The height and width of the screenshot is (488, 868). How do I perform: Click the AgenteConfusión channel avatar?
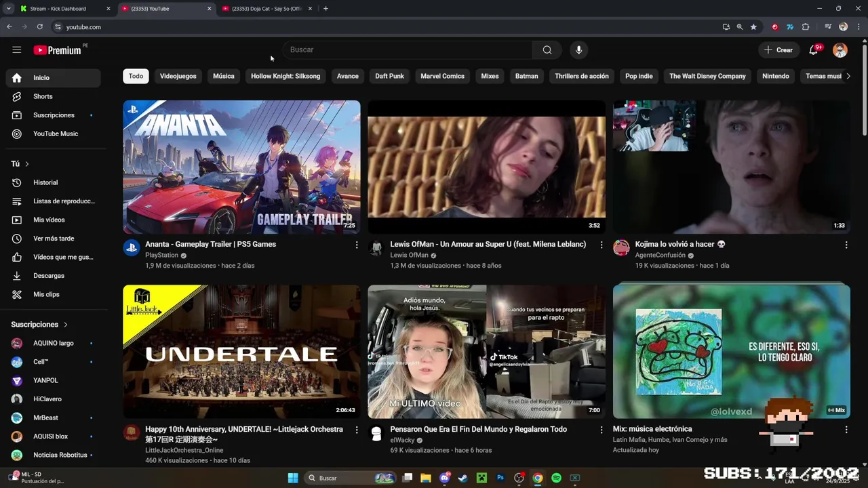(621, 247)
